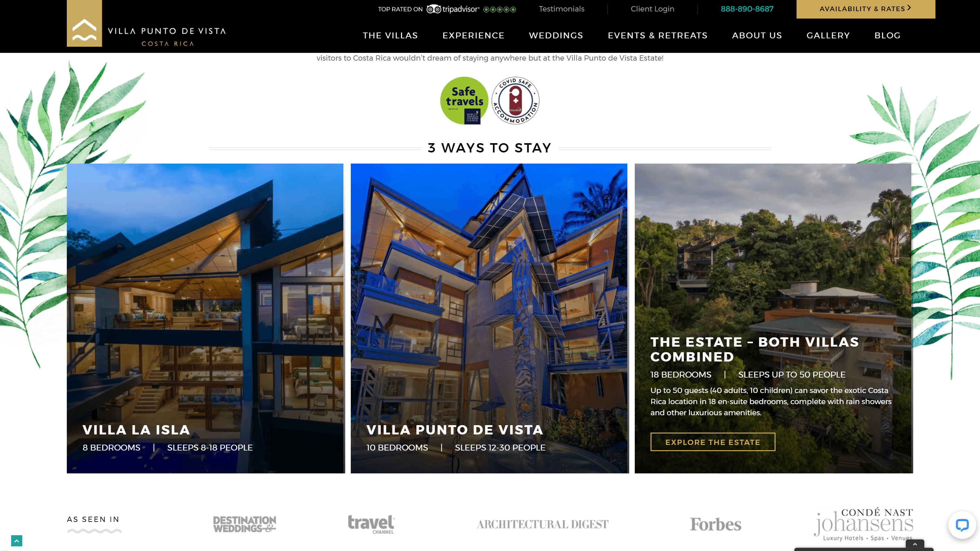Select the GALLERY tab
The width and height of the screenshot is (980, 551).
pyautogui.click(x=828, y=35)
